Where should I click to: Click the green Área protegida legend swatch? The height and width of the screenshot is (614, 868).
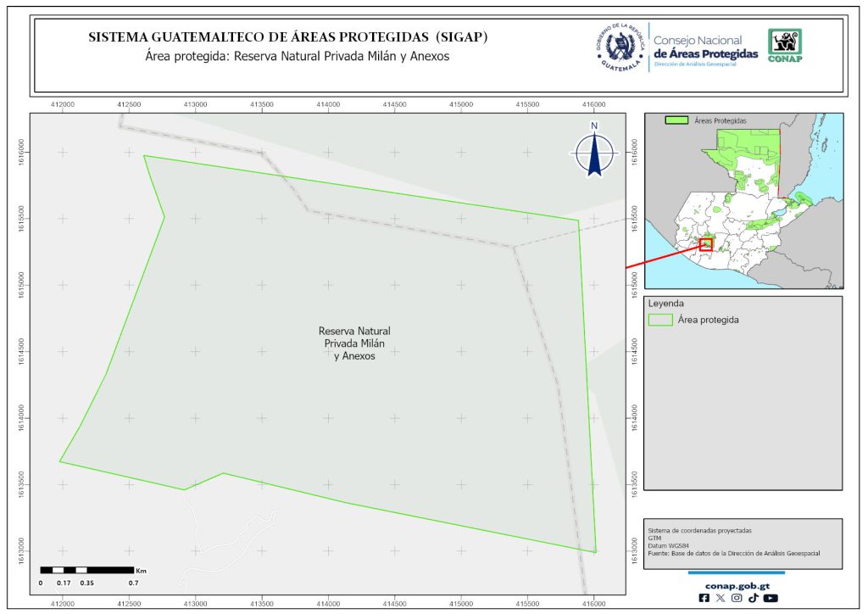(660, 320)
